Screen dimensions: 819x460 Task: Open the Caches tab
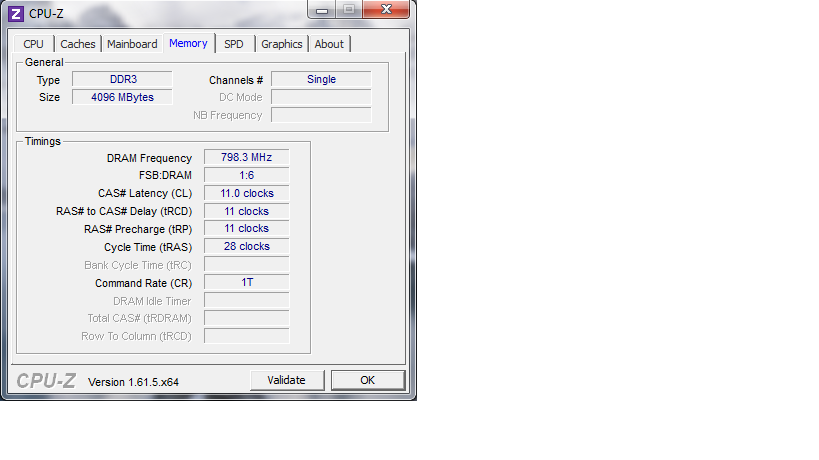pos(78,44)
